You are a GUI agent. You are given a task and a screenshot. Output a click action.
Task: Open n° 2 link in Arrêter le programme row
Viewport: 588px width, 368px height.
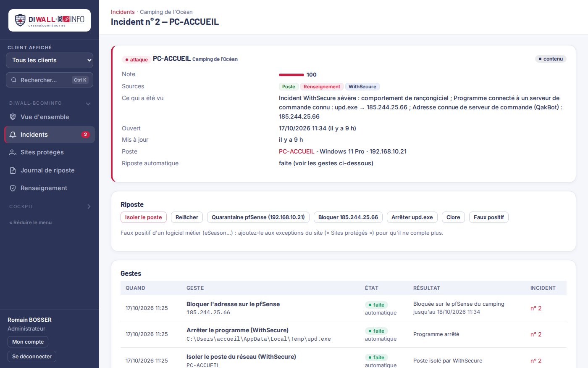tap(536, 334)
